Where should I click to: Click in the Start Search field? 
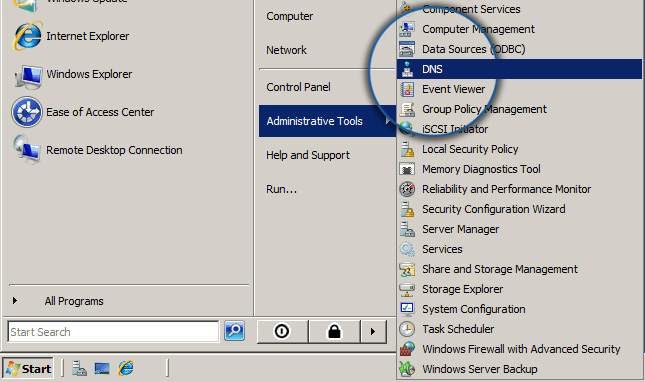[x=113, y=332]
